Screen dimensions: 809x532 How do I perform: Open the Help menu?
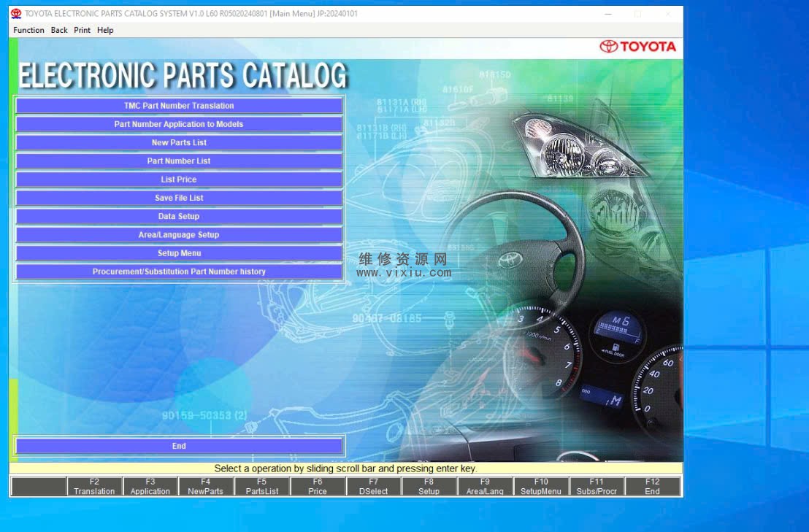point(105,30)
